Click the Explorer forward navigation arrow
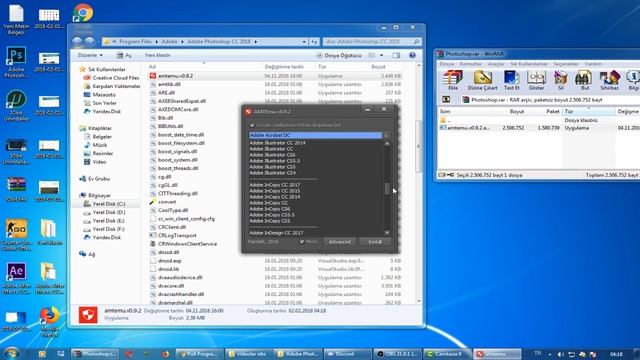The width and height of the screenshot is (640, 360). click(89, 41)
